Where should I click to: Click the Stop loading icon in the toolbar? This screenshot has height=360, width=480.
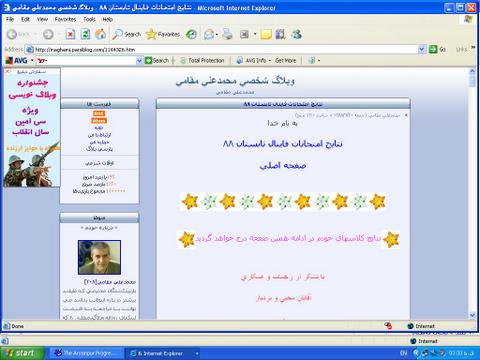pos(70,34)
